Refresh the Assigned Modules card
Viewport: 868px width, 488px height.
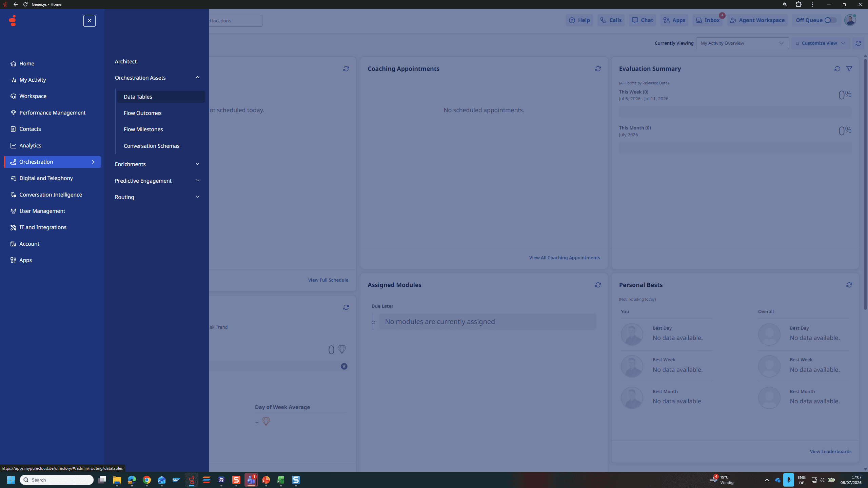[598, 285]
